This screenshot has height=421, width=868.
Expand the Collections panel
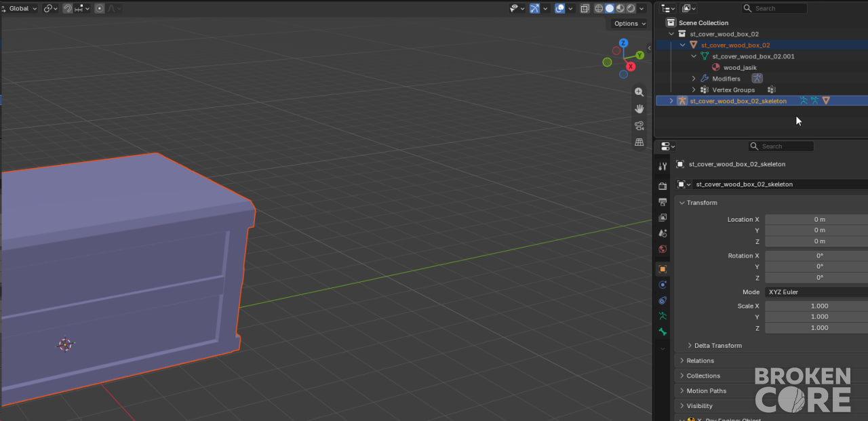pos(703,376)
